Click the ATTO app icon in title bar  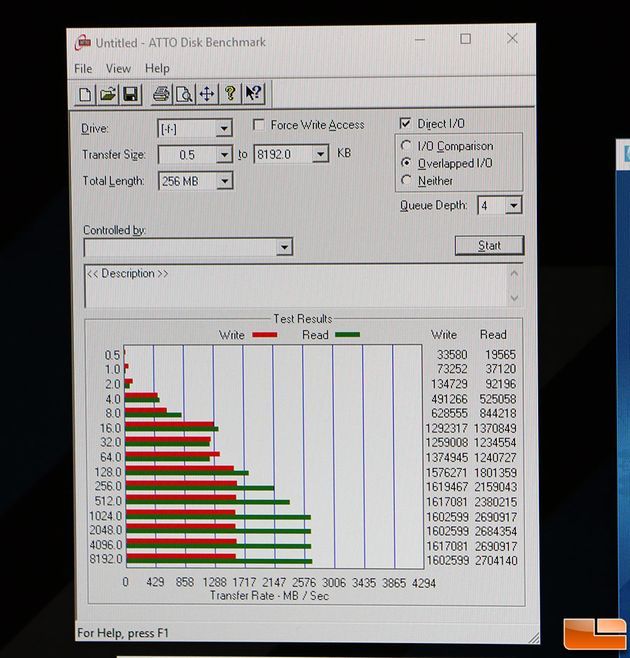83,43
